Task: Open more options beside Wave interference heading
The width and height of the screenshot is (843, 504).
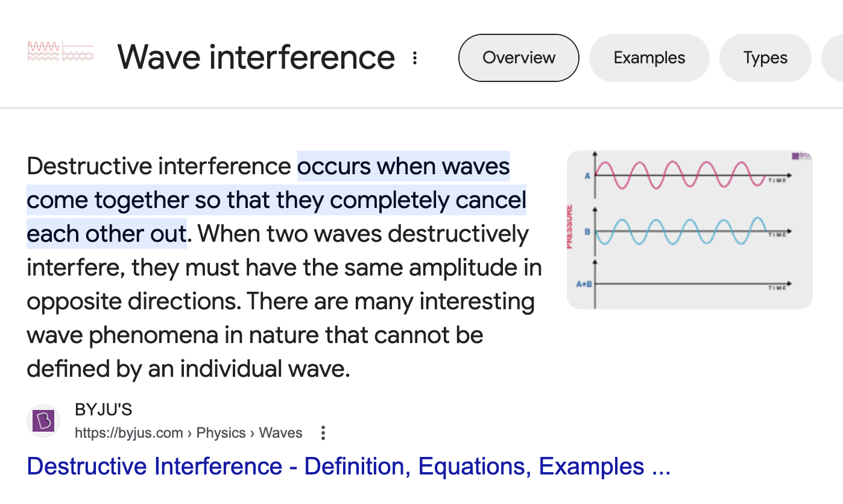Action: [x=415, y=58]
